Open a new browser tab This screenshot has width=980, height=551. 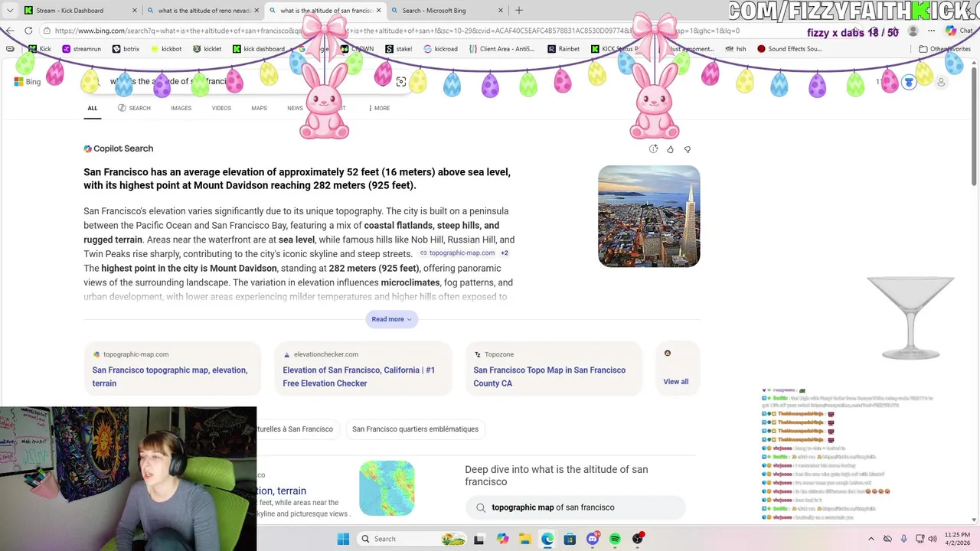click(x=518, y=11)
